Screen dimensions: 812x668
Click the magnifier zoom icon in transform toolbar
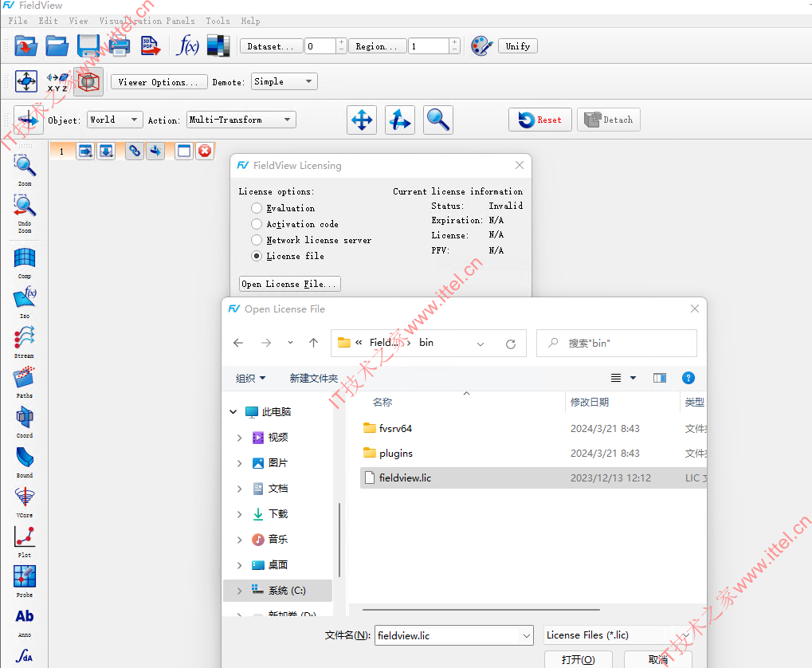coord(437,120)
